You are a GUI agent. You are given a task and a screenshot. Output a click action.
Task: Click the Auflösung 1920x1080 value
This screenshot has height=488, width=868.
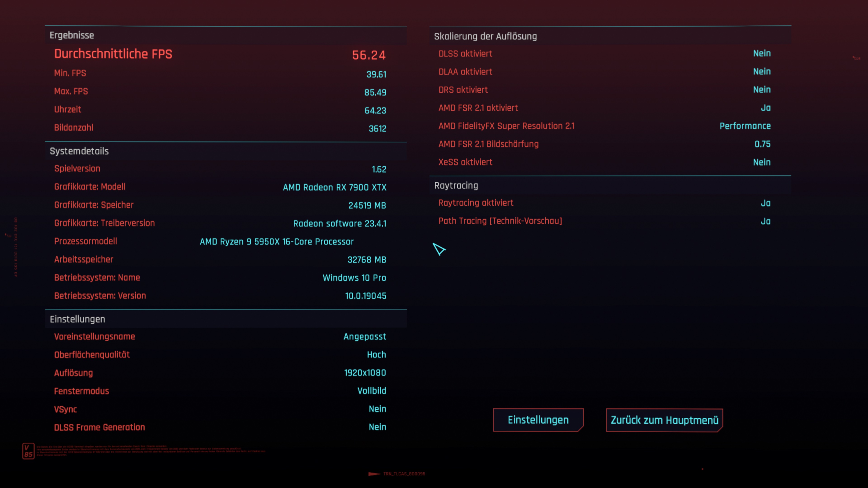click(x=365, y=373)
